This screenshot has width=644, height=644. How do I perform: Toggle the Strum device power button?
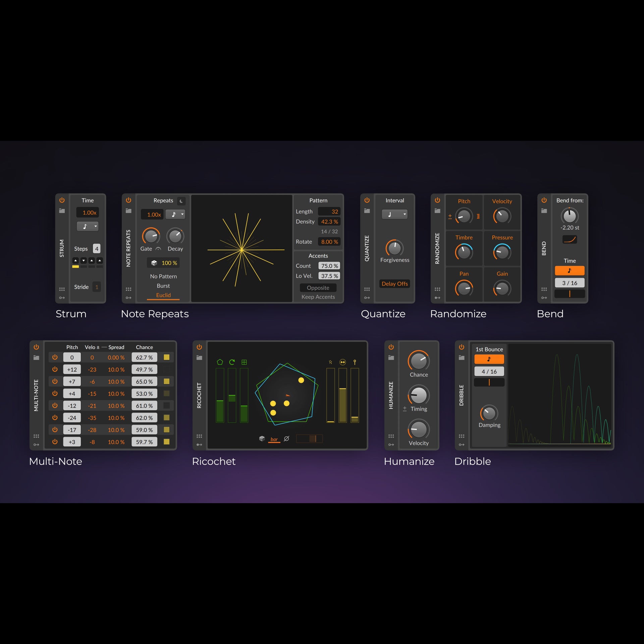[62, 200]
